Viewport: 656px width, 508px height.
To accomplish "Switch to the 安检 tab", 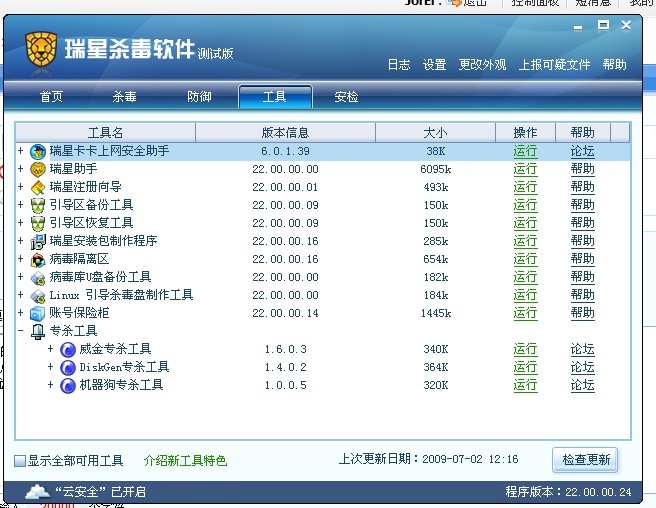I will click(346, 97).
